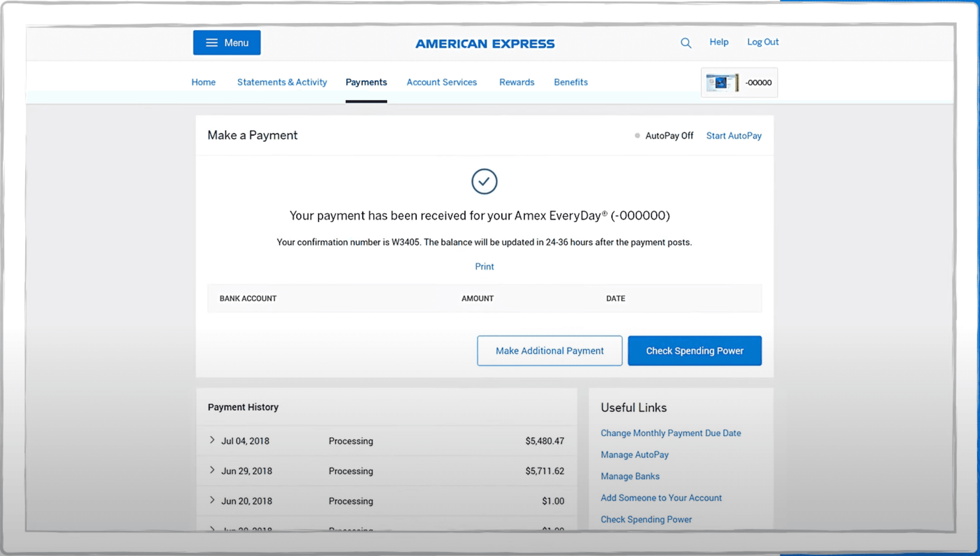Viewport: 980px width, 556px height.
Task: Click the search magnifier icon
Action: click(686, 43)
